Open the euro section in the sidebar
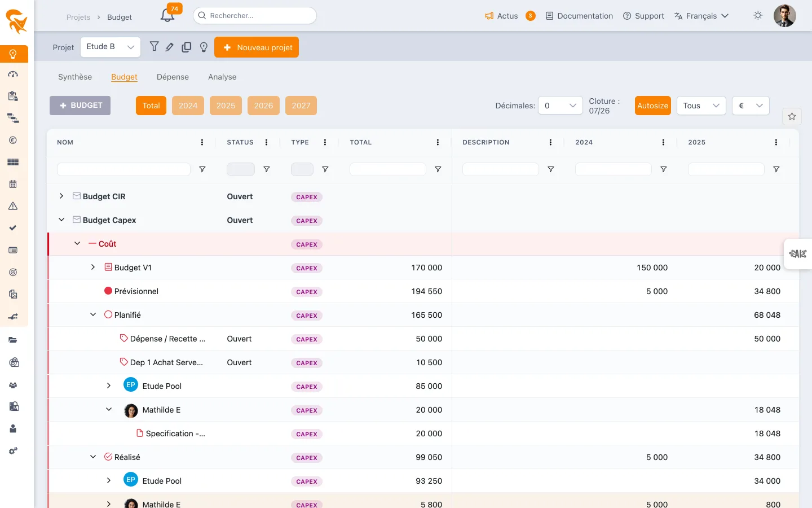Screen dimensions: 812x508 click(x=13, y=140)
